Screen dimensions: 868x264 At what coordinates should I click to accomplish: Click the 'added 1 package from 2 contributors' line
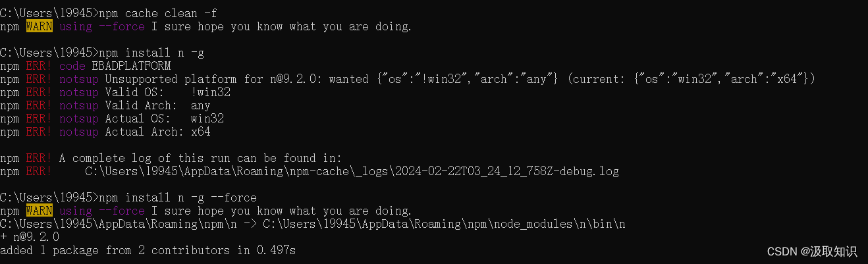click(148, 250)
